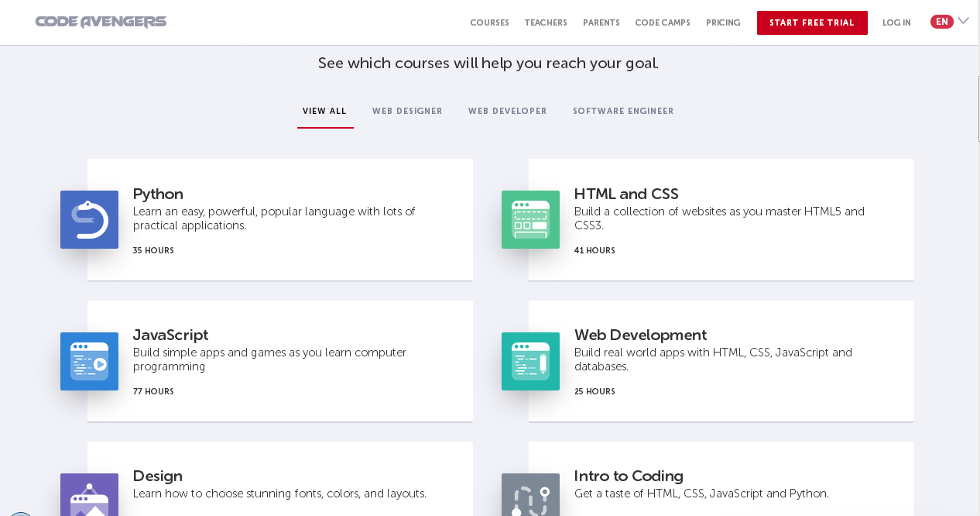
Task: Open the Python course card
Action: [279, 219]
